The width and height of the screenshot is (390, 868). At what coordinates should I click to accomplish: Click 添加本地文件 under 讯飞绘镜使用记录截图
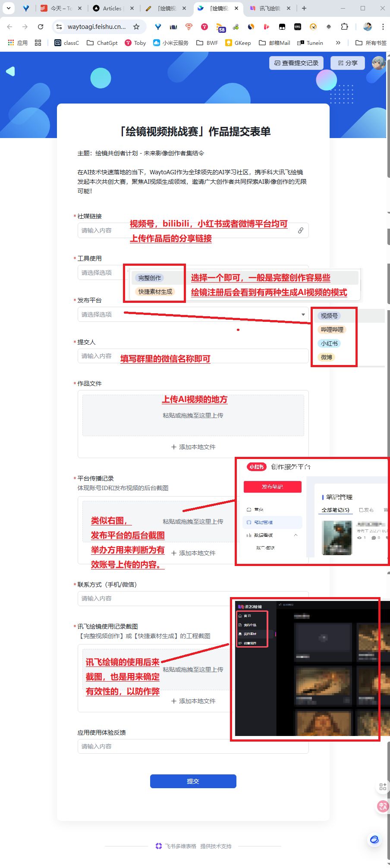tap(193, 701)
